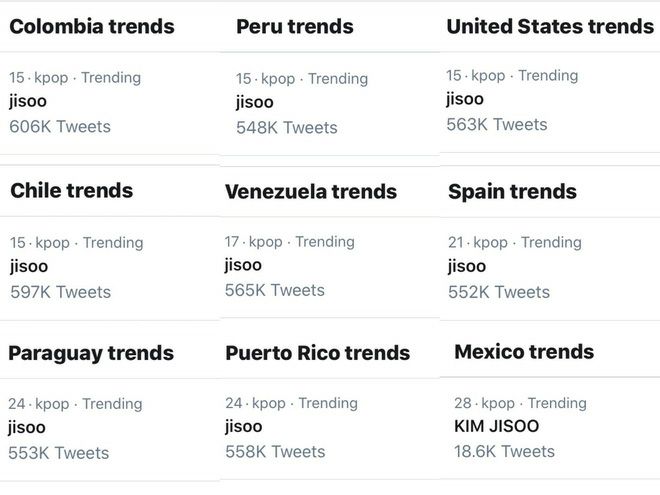This screenshot has width=660, height=495.
Task: Open the Paraguay trends heading
Action: [91, 354]
